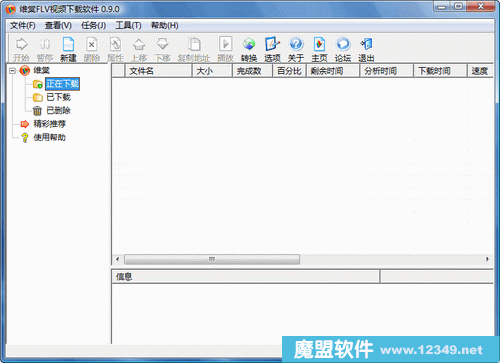The width and height of the screenshot is (500, 363).
Task: Click the 播放 (Play) toolbar icon
Action: (226, 49)
